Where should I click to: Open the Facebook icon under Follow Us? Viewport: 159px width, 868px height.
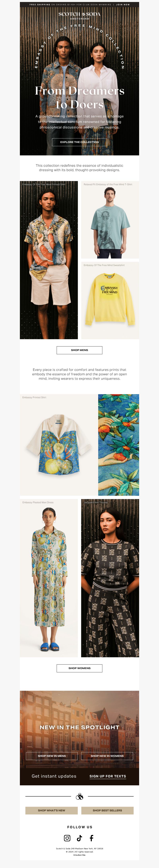click(x=91, y=838)
